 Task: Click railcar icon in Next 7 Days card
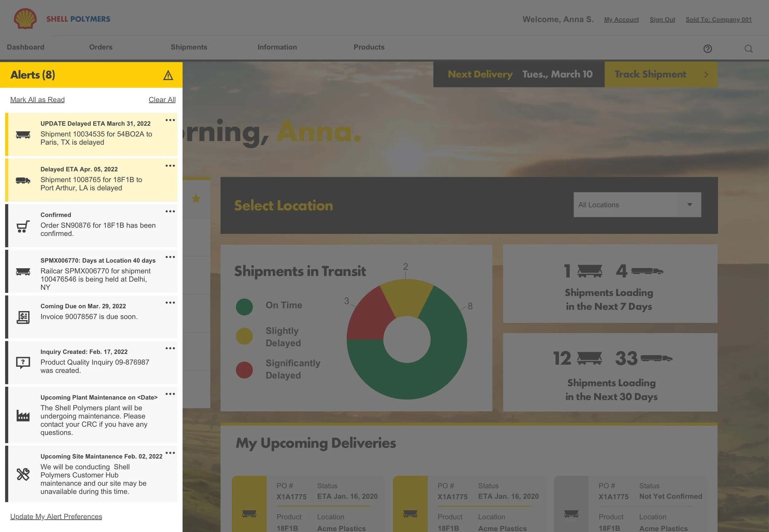coord(589,271)
